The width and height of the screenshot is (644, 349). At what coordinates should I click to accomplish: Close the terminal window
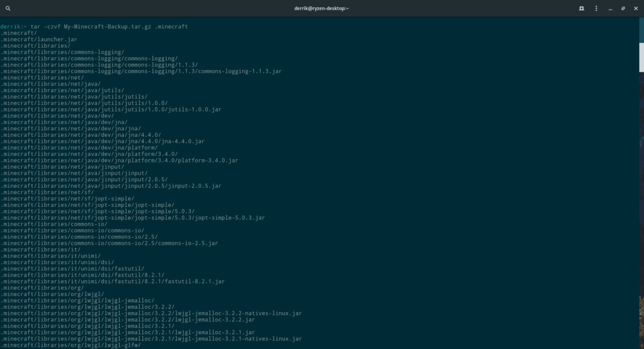coord(635,9)
